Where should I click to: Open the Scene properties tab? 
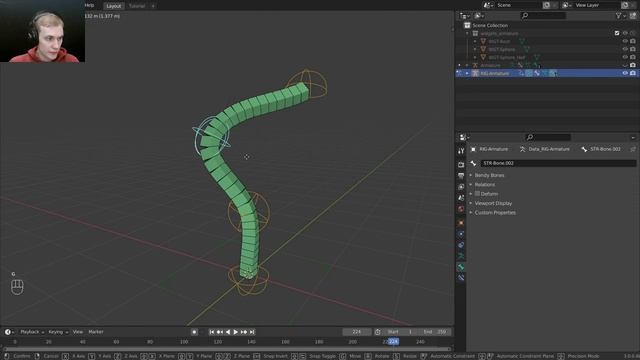pos(461,198)
